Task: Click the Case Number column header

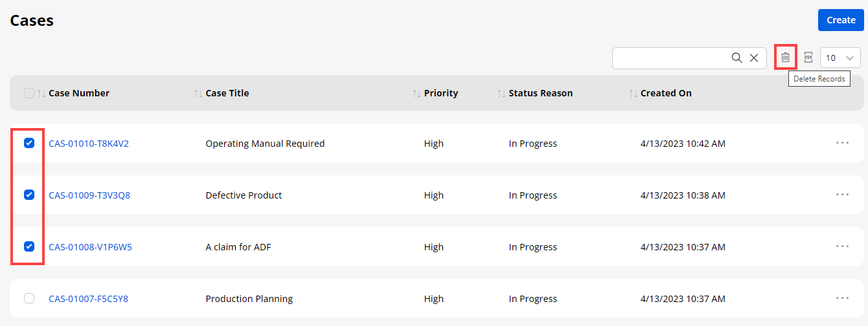Action: point(79,93)
